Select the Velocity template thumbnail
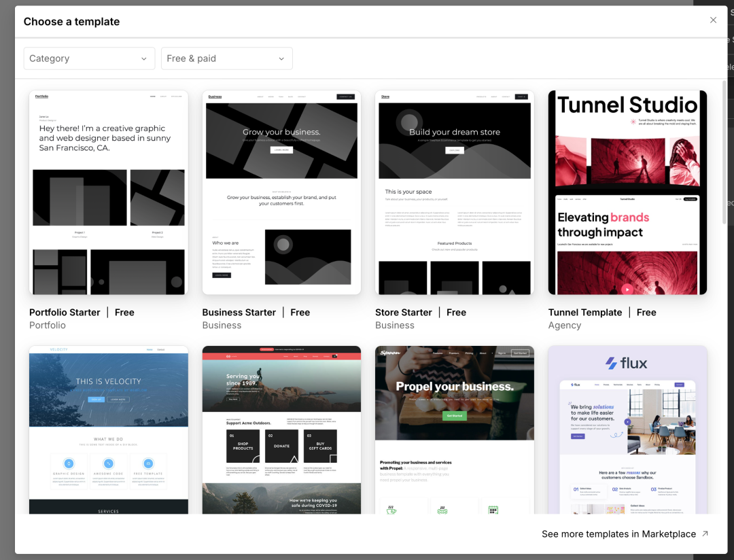The width and height of the screenshot is (734, 560). tap(109, 430)
